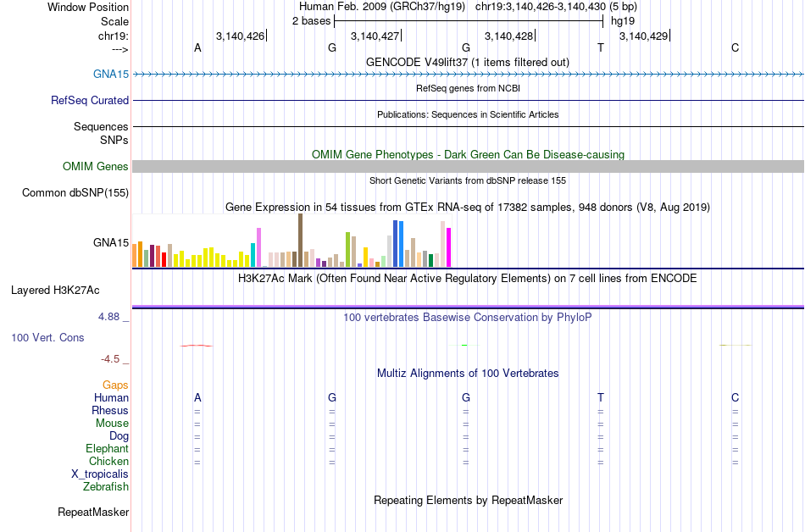Click base T in the top sequence row
The width and height of the screenshot is (805, 532).
(601, 48)
